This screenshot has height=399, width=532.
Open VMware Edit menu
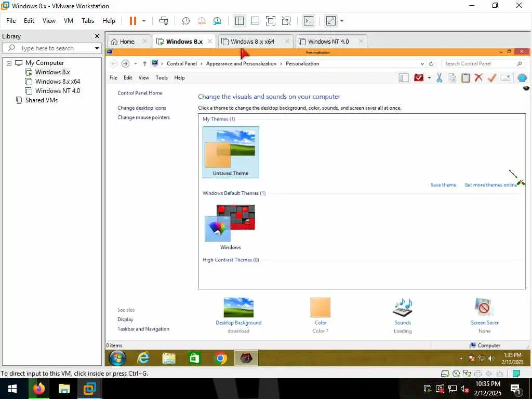29,21
